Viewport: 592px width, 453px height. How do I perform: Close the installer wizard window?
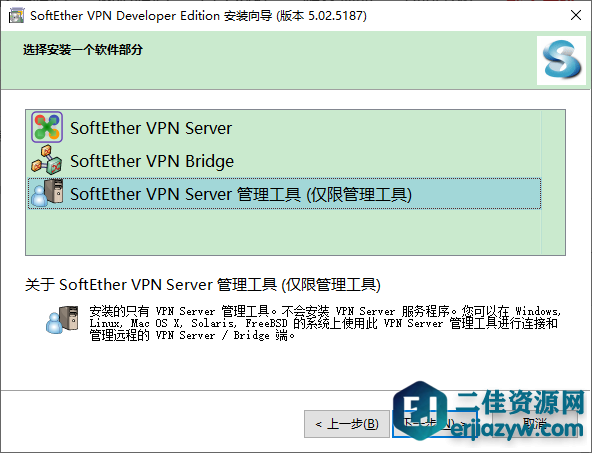(x=576, y=15)
